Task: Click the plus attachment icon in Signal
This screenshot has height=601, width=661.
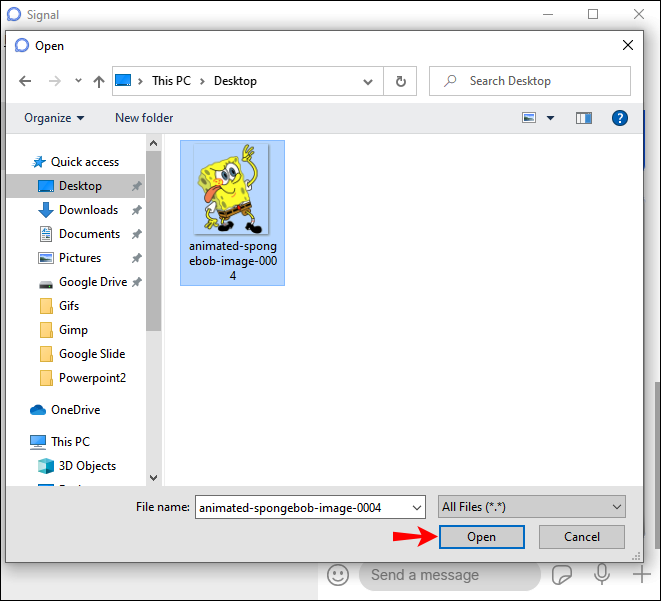Action: pos(641,574)
